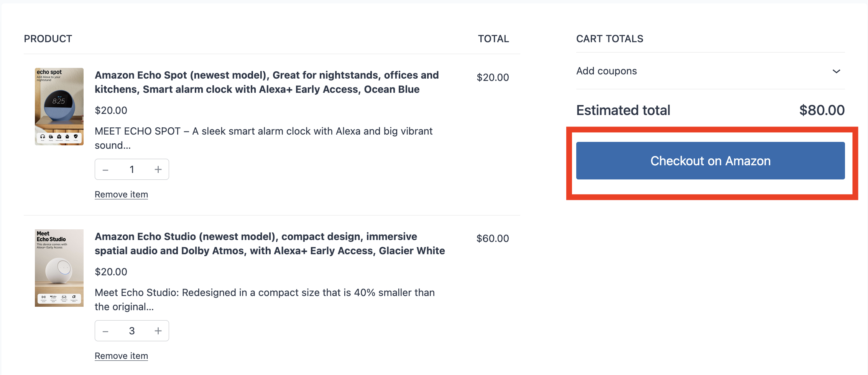Focus the Echo Spot quantity field

coord(132,169)
